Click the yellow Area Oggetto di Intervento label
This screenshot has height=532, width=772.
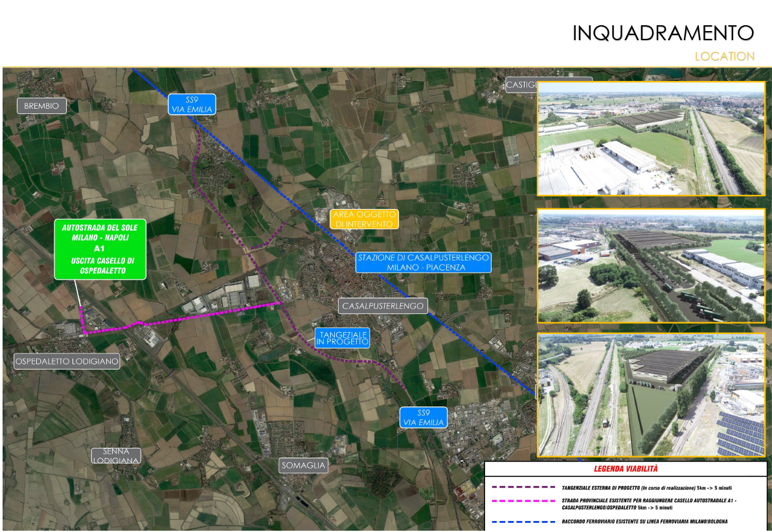[363, 219]
